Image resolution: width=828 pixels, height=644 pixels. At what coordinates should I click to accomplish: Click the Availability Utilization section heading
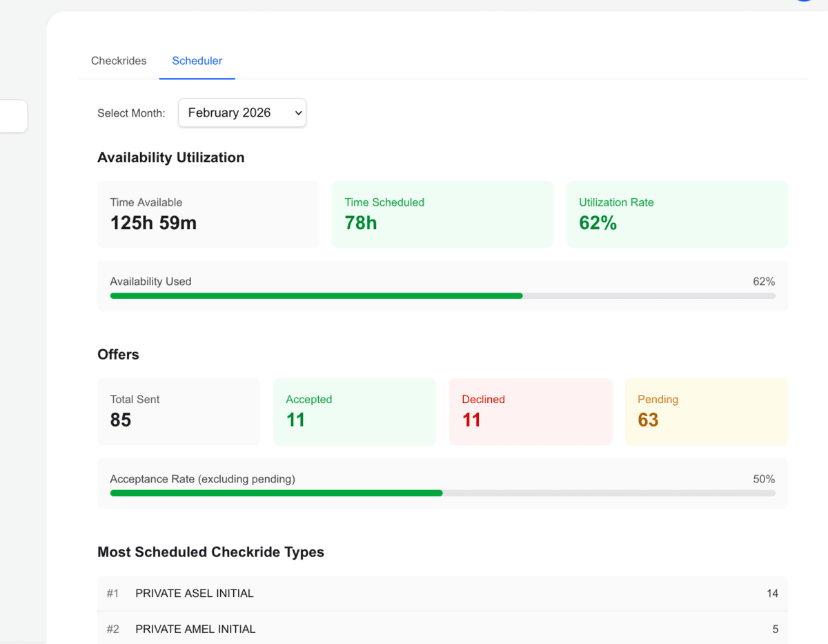(x=170, y=157)
